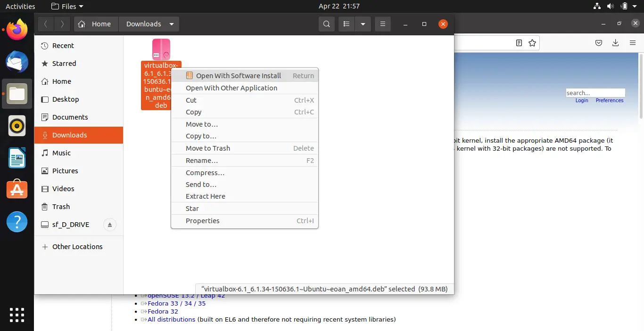Go back in Files navigation
Screen dimensions: 644x331
(x=46, y=24)
